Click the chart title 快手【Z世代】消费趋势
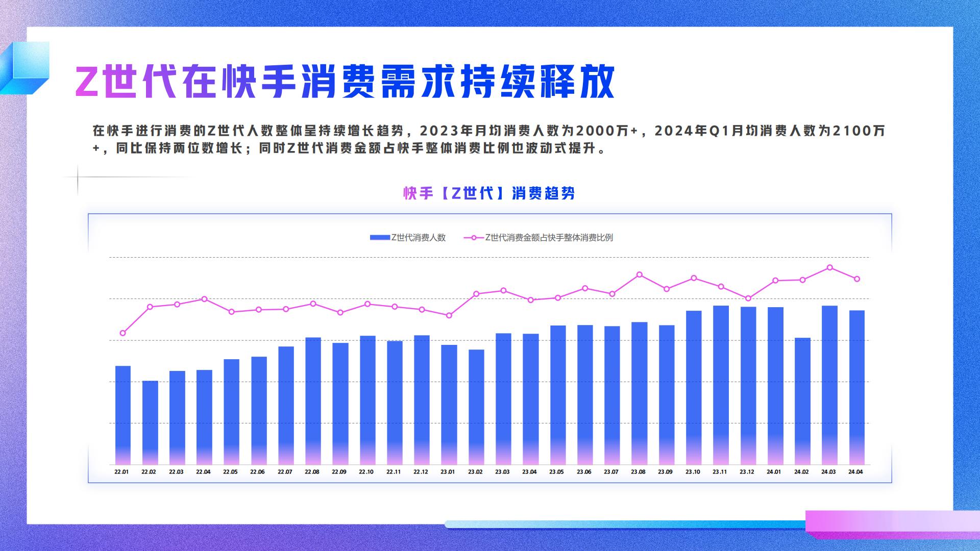 [x=489, y=193]
